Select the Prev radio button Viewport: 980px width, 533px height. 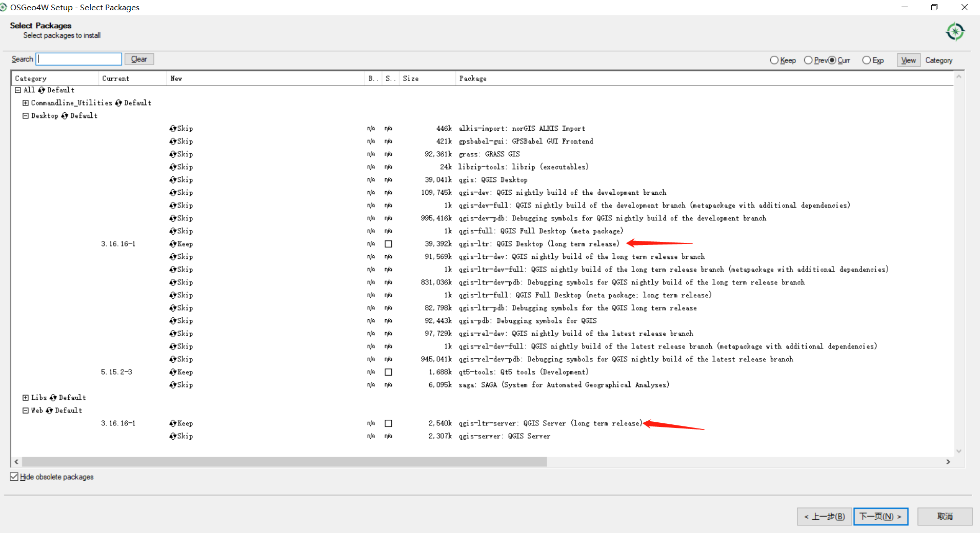808,60
